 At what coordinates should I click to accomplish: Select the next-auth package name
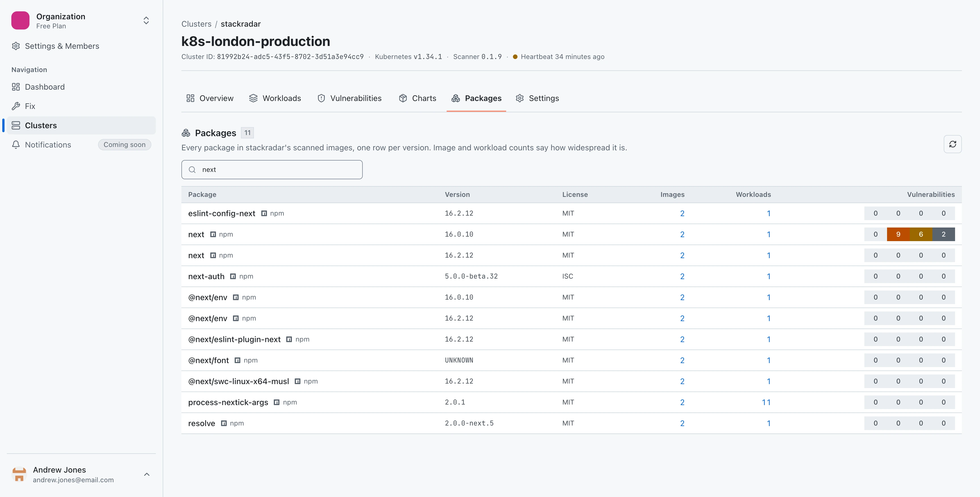(206, 276)
